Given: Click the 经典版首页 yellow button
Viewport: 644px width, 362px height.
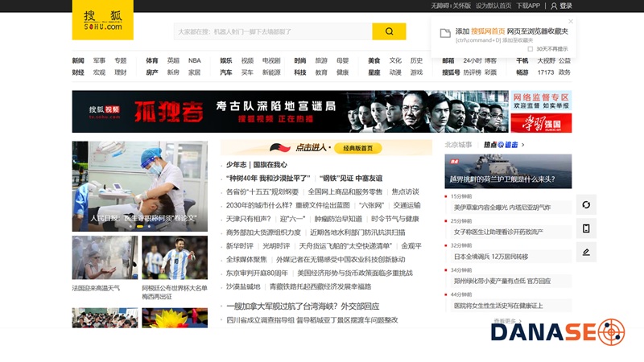Looking at the screenshot, I should click(x=357, y=148).
